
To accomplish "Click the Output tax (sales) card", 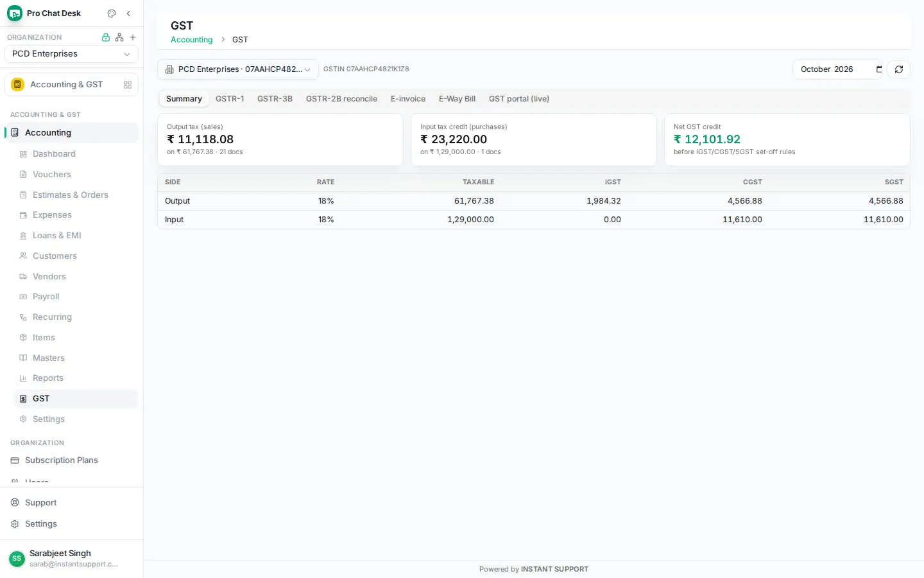I will pos(280,140).
